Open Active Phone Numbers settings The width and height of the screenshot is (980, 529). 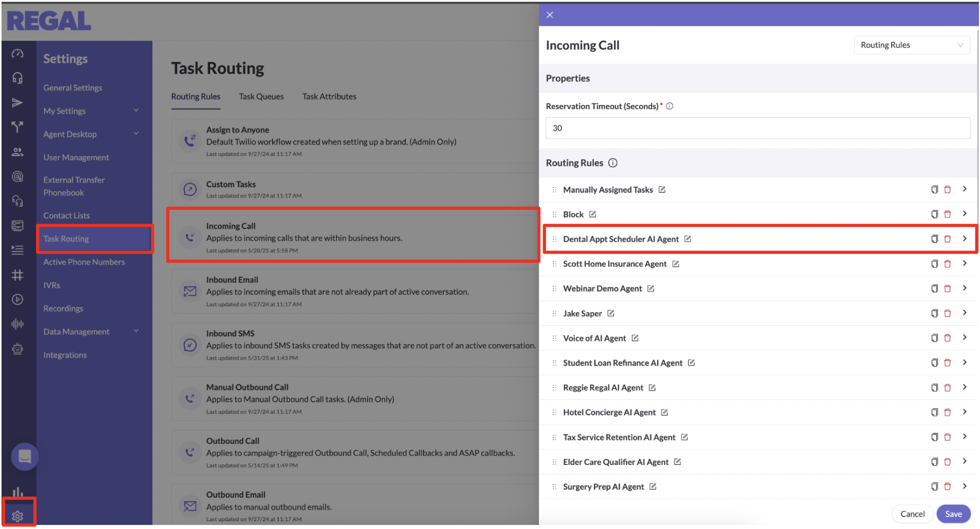point(84,262)
